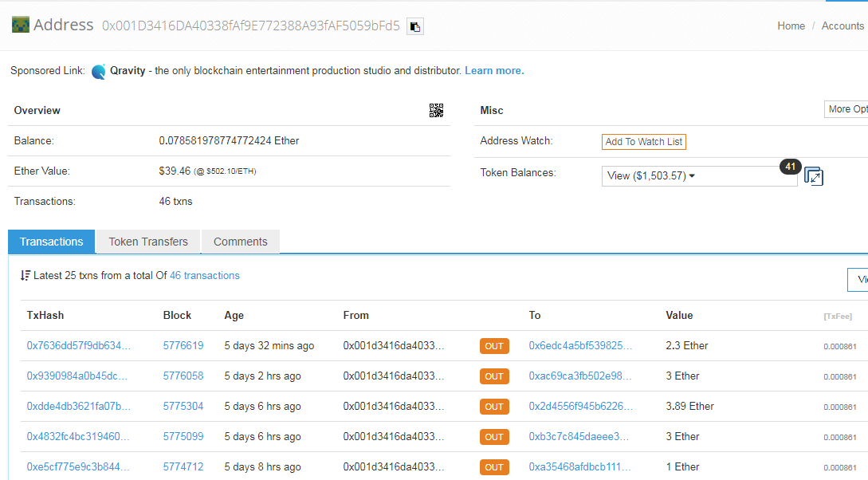Open transaction 0xe5cf775e9c3b844
Viewport: 868px width, 480px height.
tap(78, 466)
